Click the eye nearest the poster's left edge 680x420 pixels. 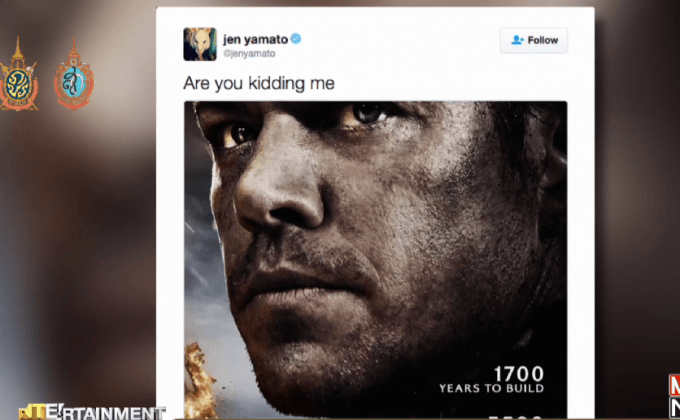(238, 135)
